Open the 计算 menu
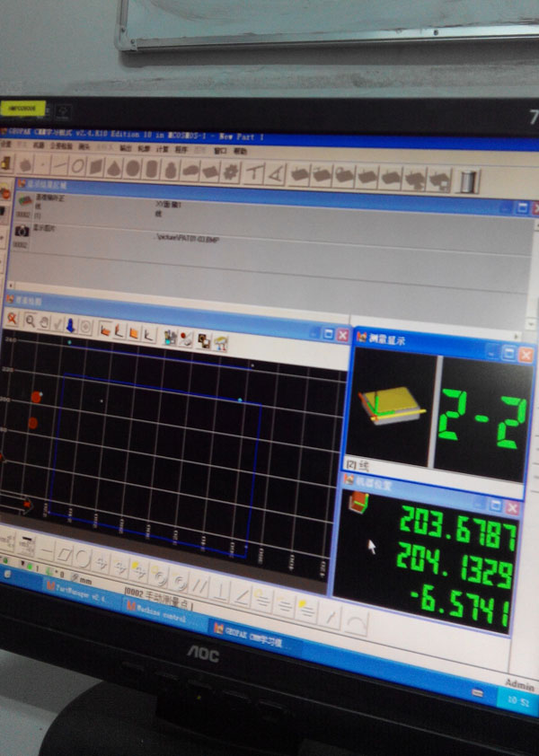Image resolution: width=539 pixels, height=756 pixels. pyautogui.click(x=162, y=149)
